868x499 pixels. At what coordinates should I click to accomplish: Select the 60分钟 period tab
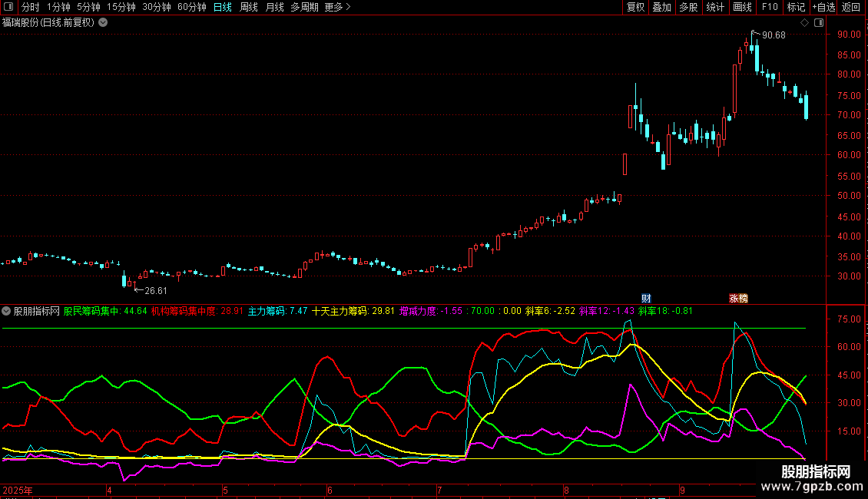(x=191, y=8)
